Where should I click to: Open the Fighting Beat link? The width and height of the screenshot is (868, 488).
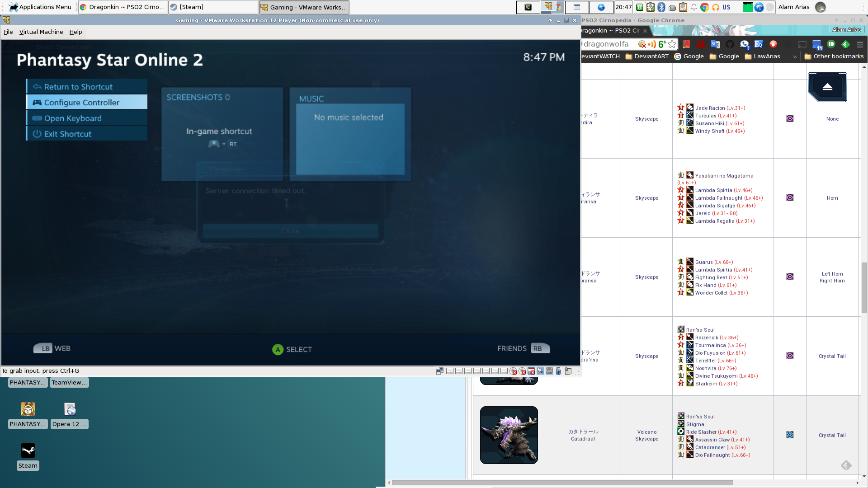coord(711,277)
